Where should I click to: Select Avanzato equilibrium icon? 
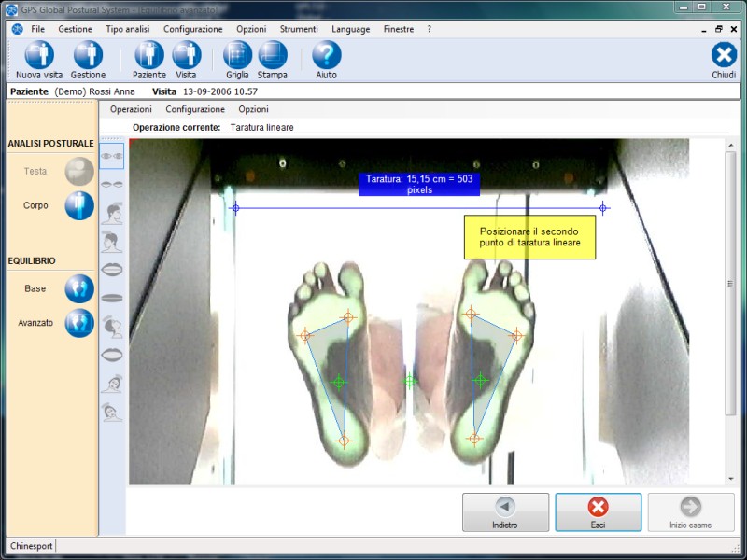point(79,323)
